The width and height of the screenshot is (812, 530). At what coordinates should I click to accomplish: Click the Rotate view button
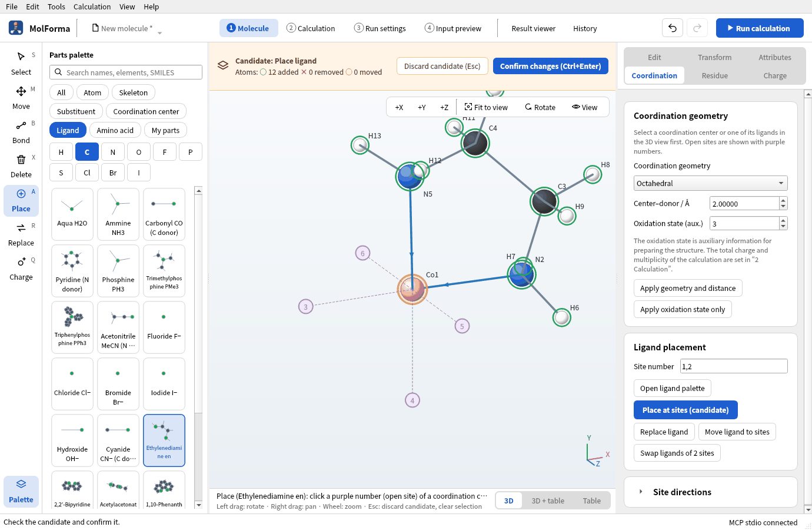click(x=540, y=107)
